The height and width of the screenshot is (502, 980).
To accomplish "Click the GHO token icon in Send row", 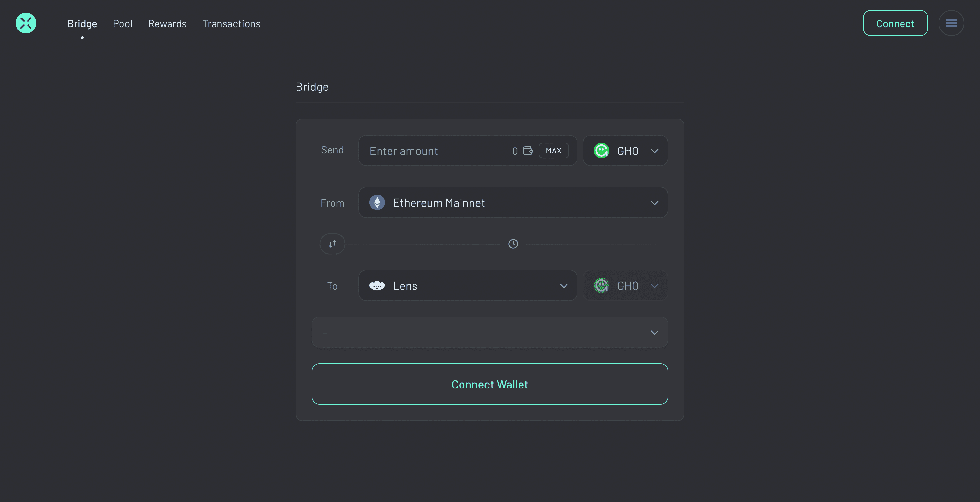I will pyautogui.click(x=601, y=150).
